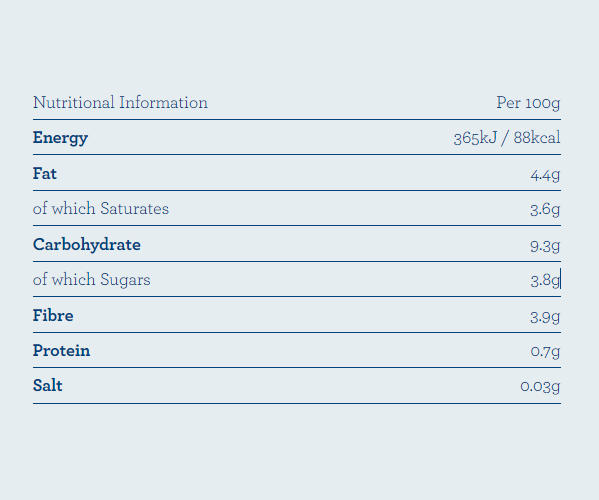Click the Protein row label
Screen dimensions: 599x500
(62, 351)
